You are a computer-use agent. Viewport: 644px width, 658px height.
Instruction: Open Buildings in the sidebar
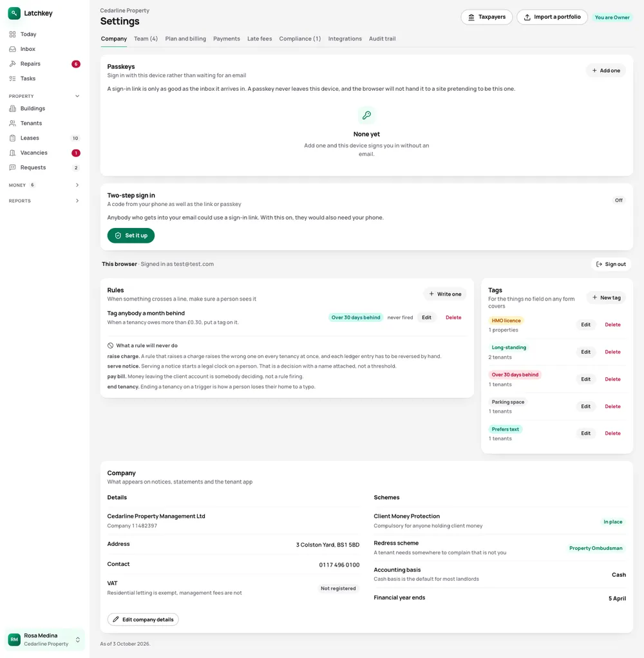tap(44, 108)
